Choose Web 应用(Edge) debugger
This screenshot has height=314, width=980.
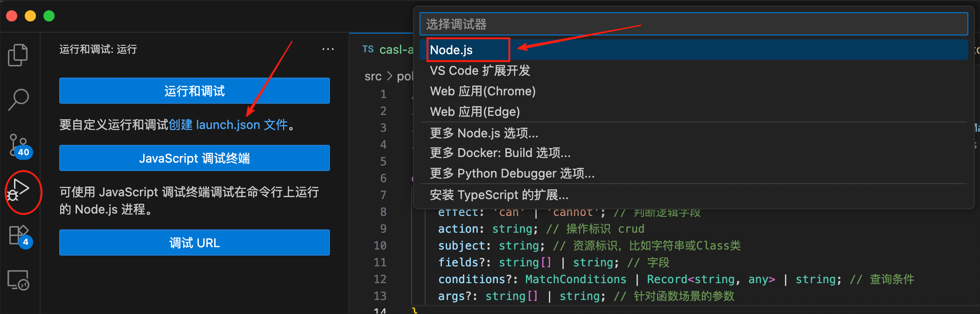pos(693,112)
